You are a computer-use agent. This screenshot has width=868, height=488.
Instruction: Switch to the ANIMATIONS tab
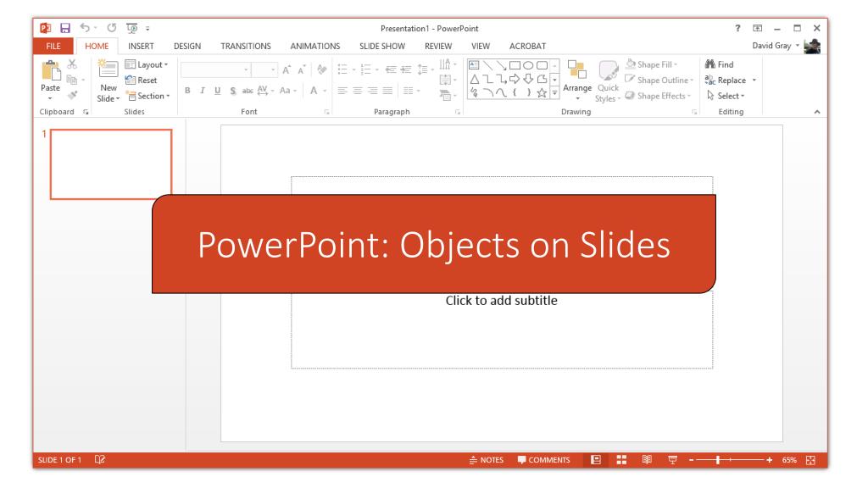pos(315,46)
